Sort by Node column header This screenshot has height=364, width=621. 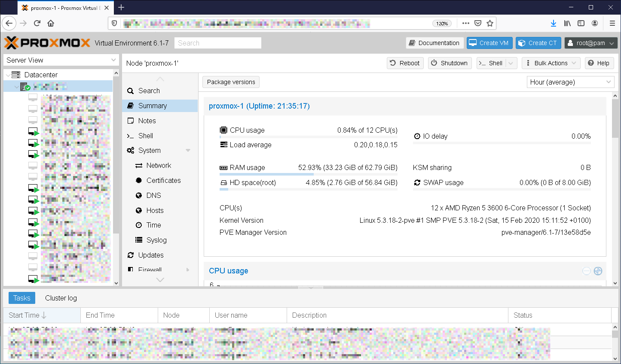184,315
